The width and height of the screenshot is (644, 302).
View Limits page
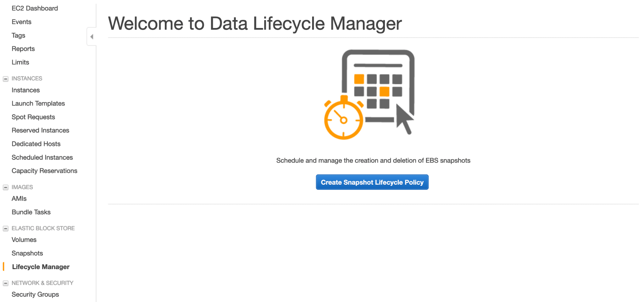20,62
